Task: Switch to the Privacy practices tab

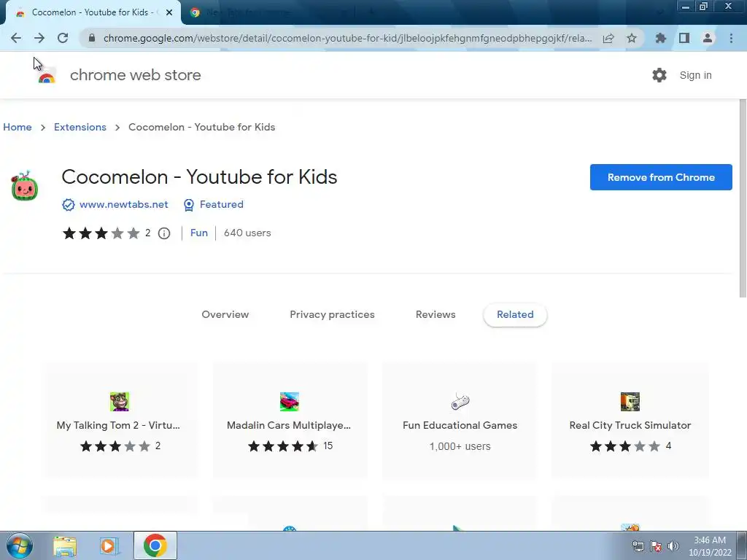Action: 332,314
